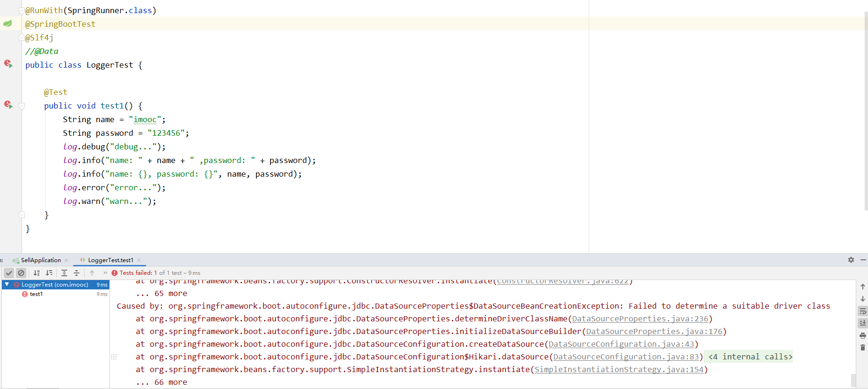Click the Caused by exception line
Screen dimensions: 868x389
coord(473,306)
